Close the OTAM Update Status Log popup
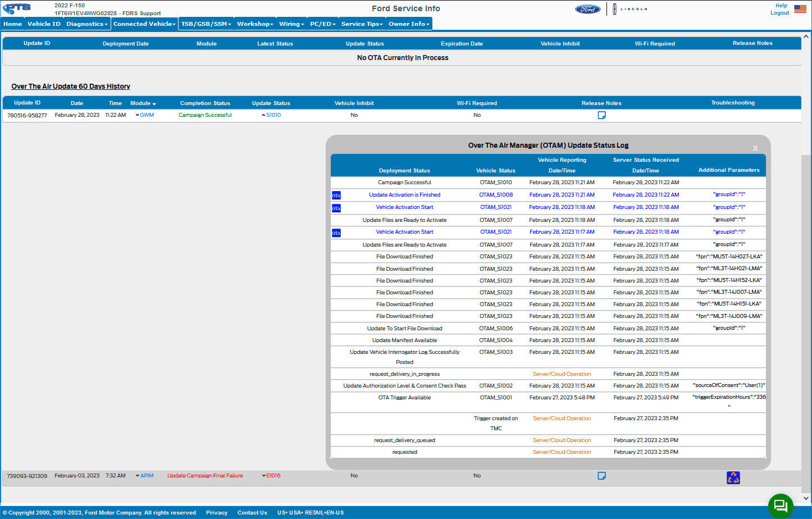Image resolution: width=812 pixels, height=519 pixels. pos(755,148)
